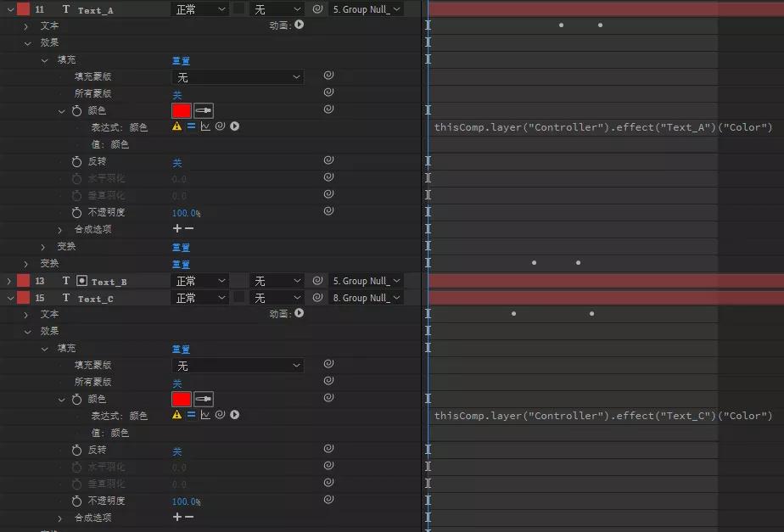Click expression warning icon under Text_A color
784x532 pixels.
point(177,126)
